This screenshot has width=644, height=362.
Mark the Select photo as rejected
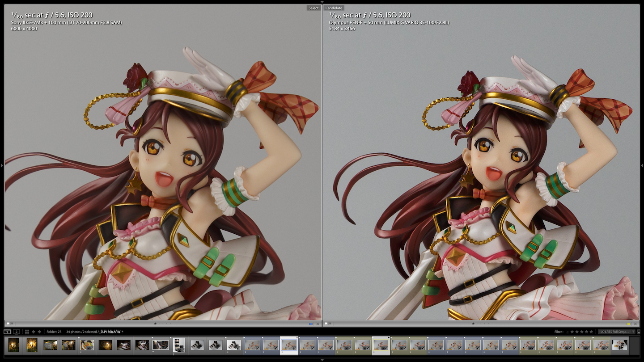click(x=12, y=324)
